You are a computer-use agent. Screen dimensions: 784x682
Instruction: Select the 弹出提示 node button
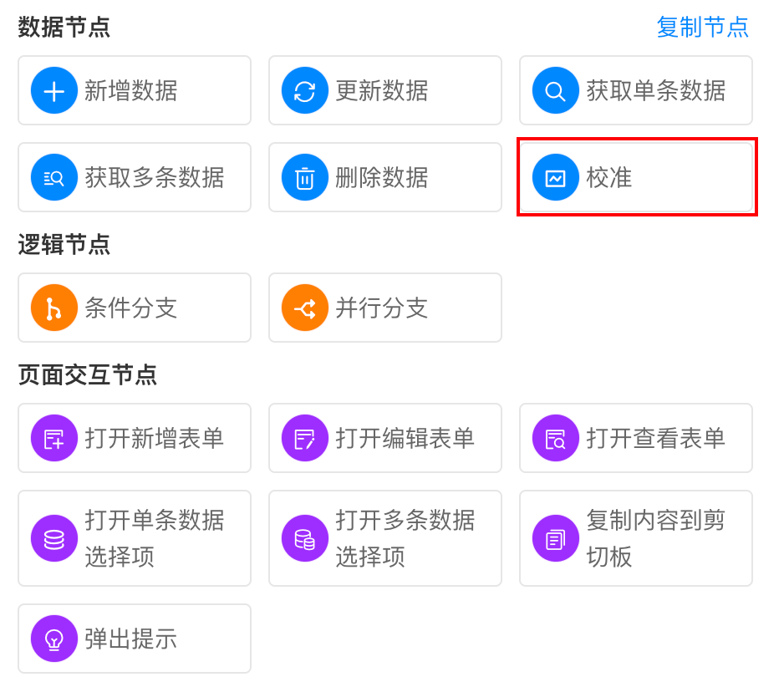pyautogui.click(x=134, y=639)
